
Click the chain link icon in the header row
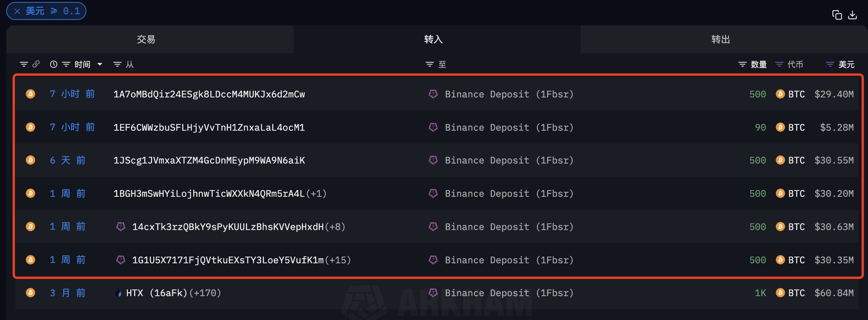point(36,64)
